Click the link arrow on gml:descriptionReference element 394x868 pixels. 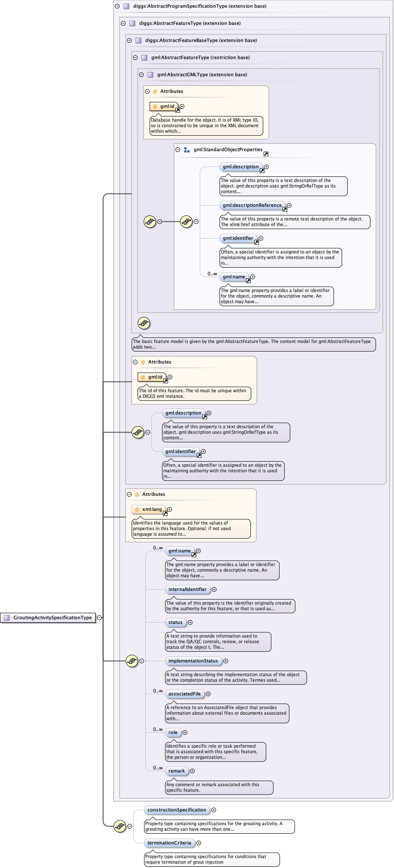pyautogui.click(x=285, y=209)
